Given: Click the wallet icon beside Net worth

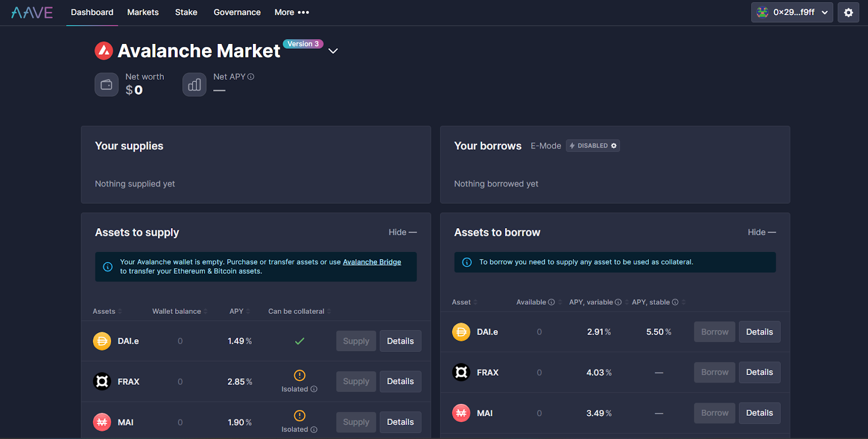Looking at the screenshot, I should 106,85.
